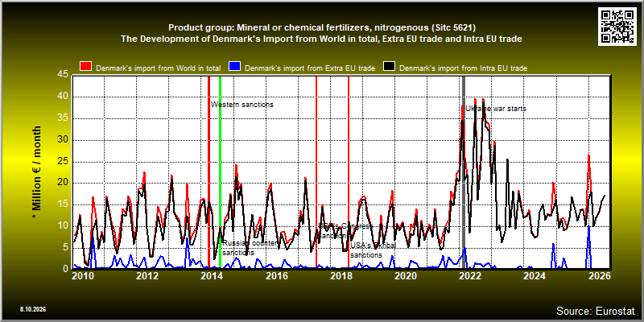This screenshot has height=322, width=644.
Task: Click the 10 y-axis value
Action: point(62,226)
